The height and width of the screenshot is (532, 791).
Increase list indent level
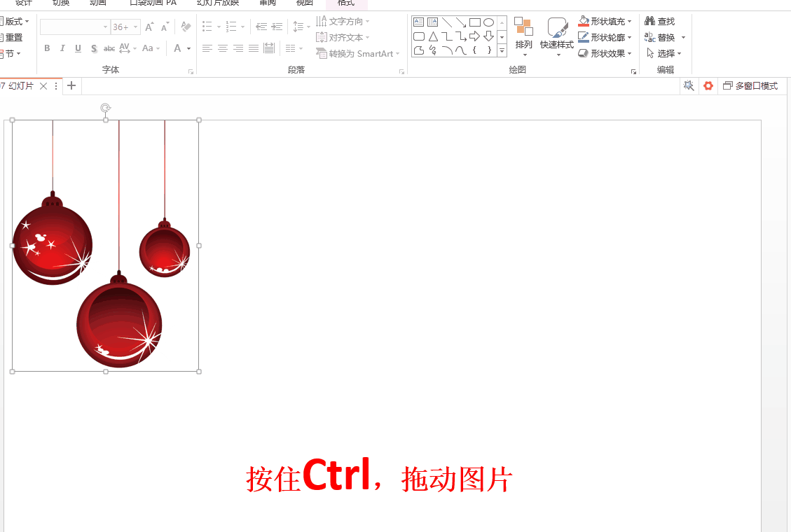click(x=277, y=27)
